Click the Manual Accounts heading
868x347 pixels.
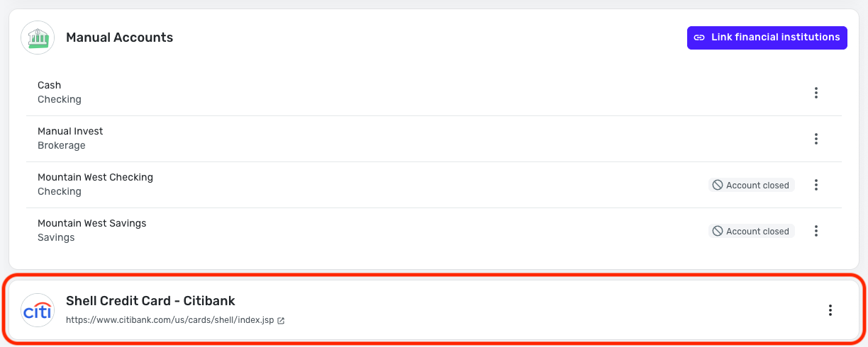point(119,38)
